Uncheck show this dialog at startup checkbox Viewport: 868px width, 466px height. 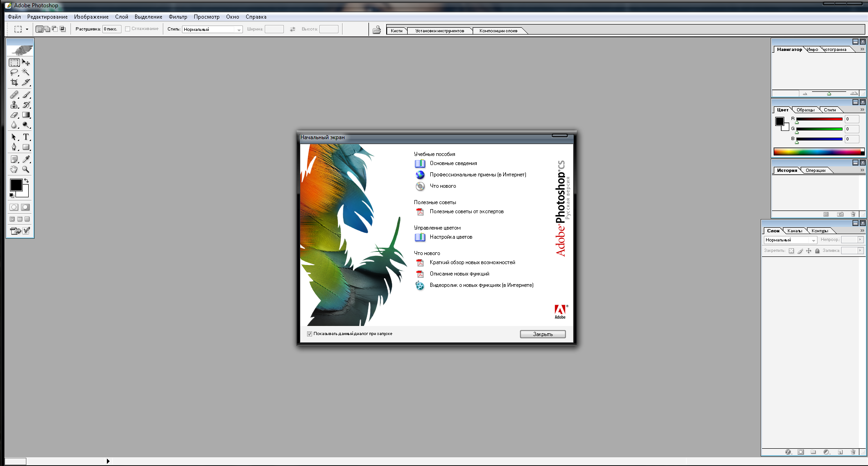(x=309, y=334)
